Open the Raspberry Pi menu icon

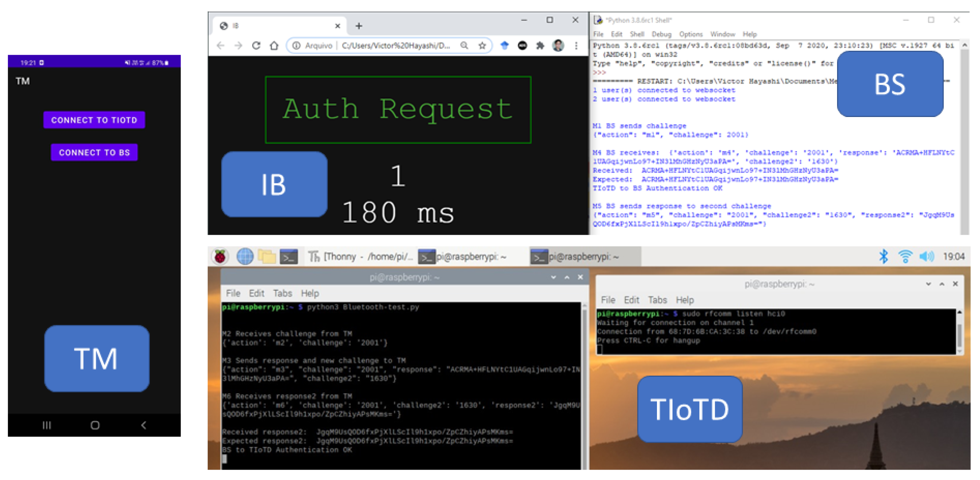click(x=220, y=256)
